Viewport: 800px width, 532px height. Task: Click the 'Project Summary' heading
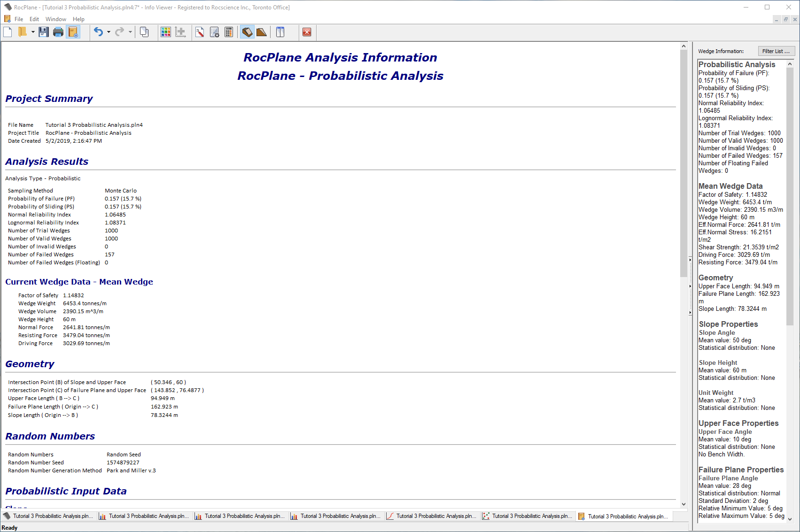point(49,99)
